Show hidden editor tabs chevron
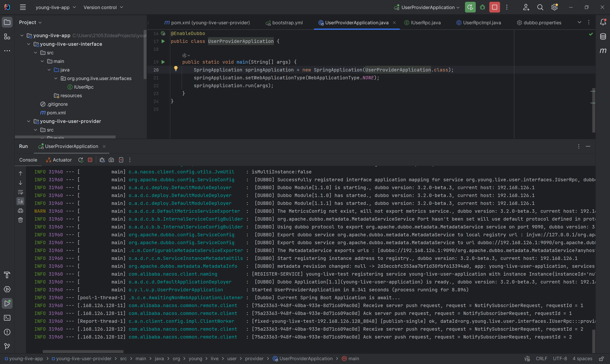This screenshot has height=364, width=610. click(579, 22)
